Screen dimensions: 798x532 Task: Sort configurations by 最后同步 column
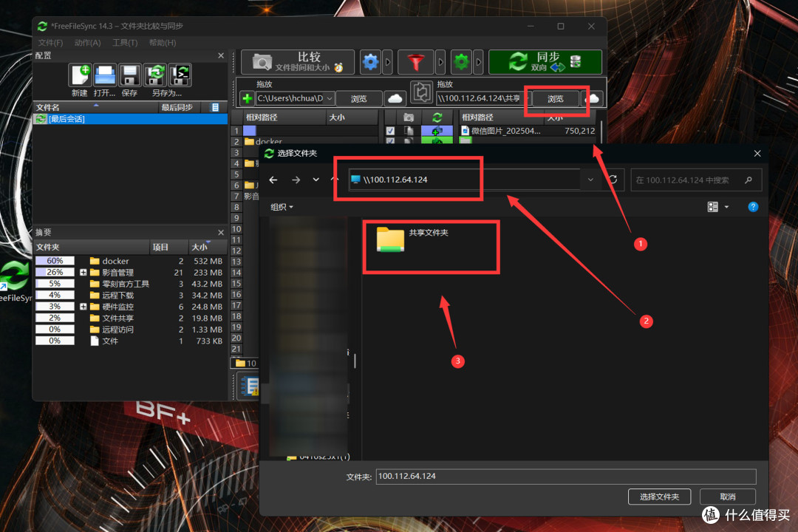pyautogui.click(x=177, y=107)
